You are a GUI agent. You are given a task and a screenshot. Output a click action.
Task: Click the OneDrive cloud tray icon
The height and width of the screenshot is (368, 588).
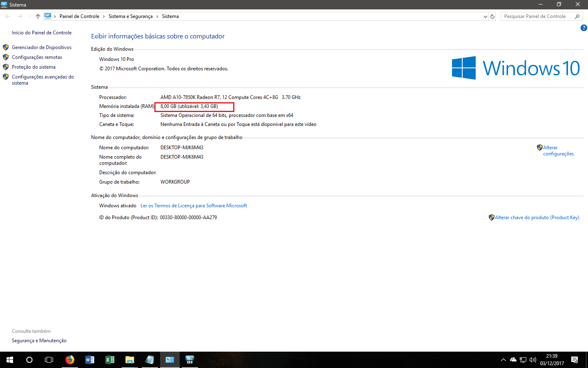point(513,360)
